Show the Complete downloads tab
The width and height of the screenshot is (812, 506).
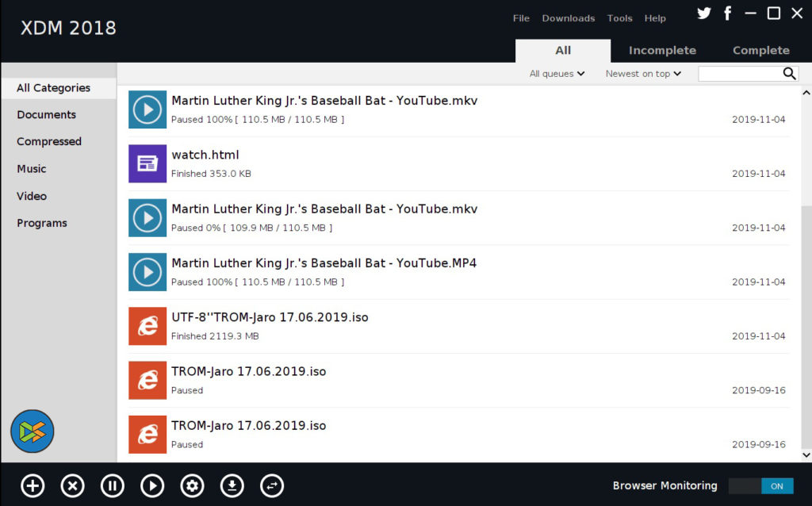coord(760,50)
